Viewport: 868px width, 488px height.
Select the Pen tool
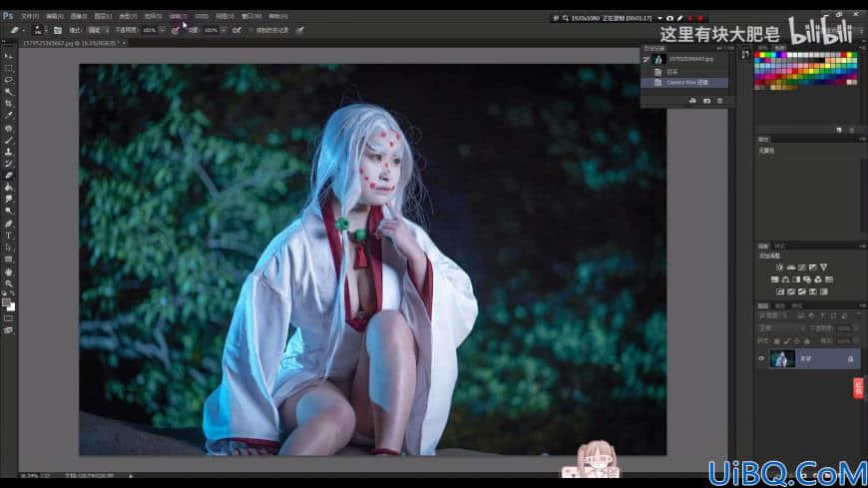(x=8, y=224)
